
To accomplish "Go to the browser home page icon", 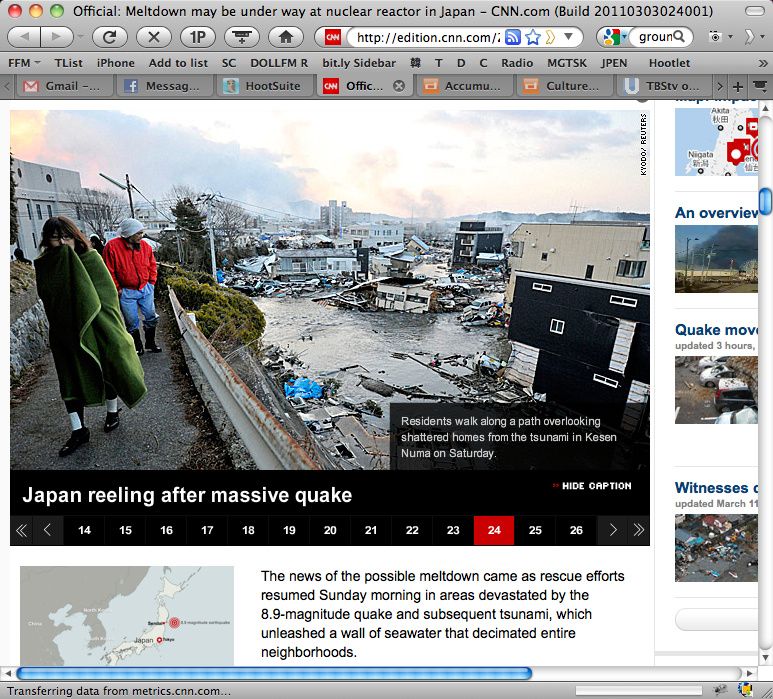I will coord(285,37).
